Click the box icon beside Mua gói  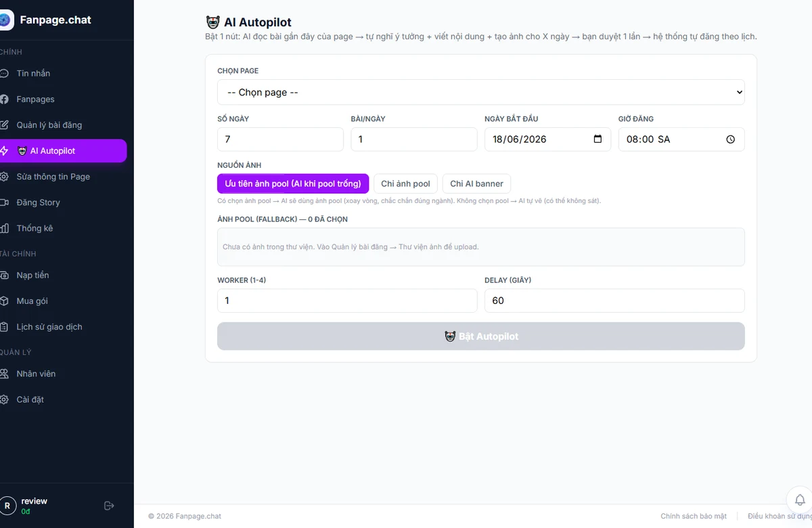point(4,301)
